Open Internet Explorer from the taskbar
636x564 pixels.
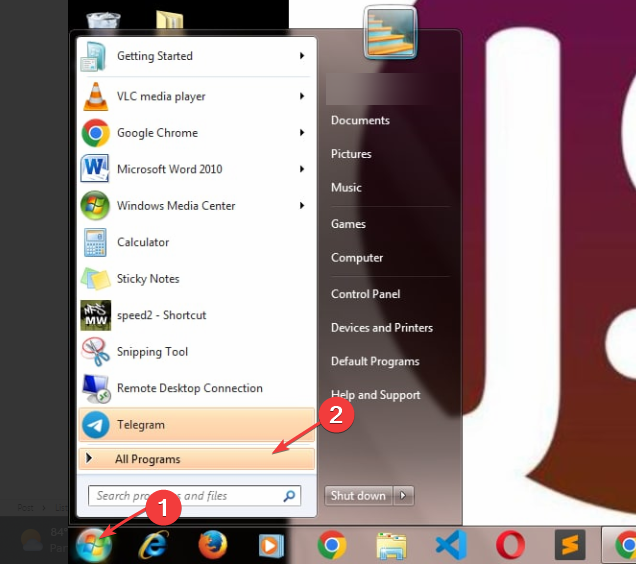[x=154, y=545]
